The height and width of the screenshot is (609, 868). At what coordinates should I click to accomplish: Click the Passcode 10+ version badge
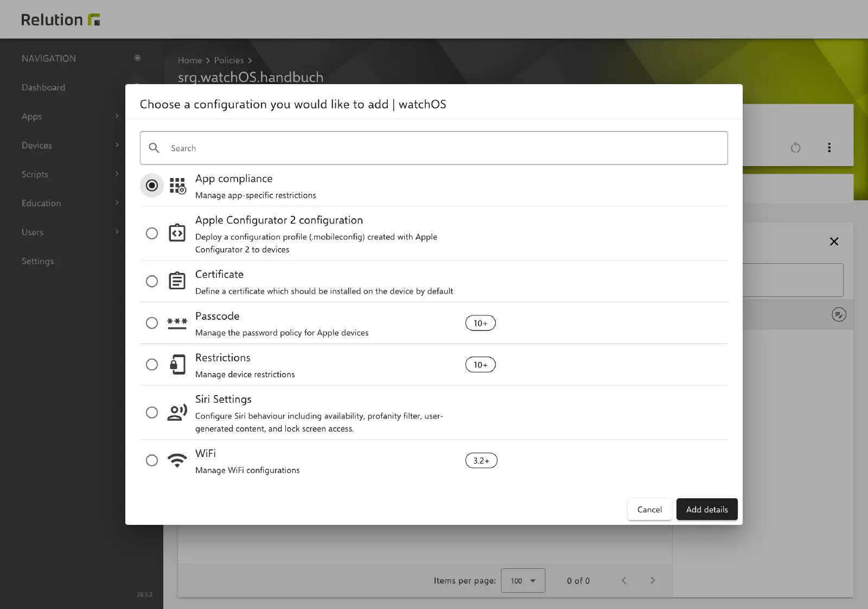(481, 323)
